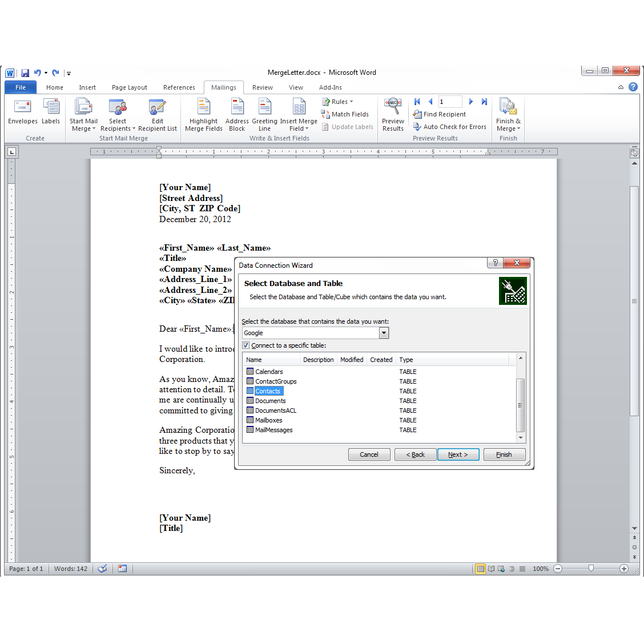Toggle Highlight Merge Fields
The height and width of the screenshot is (644, 644).
point(204,115)
